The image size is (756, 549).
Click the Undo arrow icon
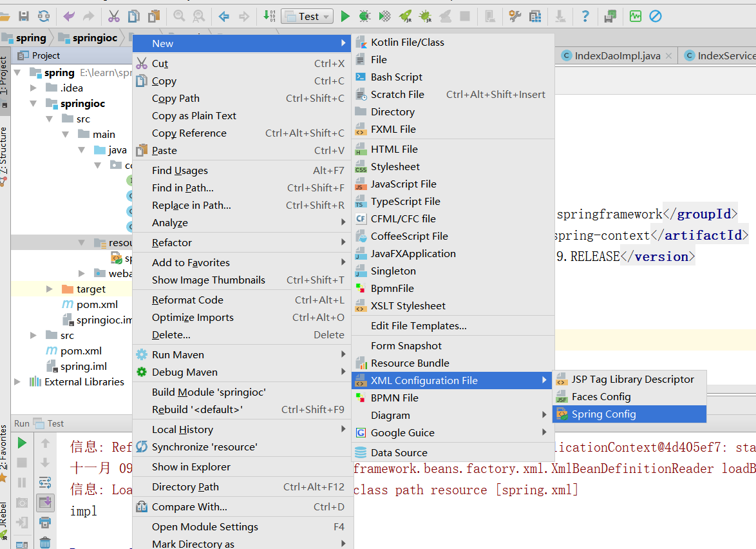click(x=69, y=16)
